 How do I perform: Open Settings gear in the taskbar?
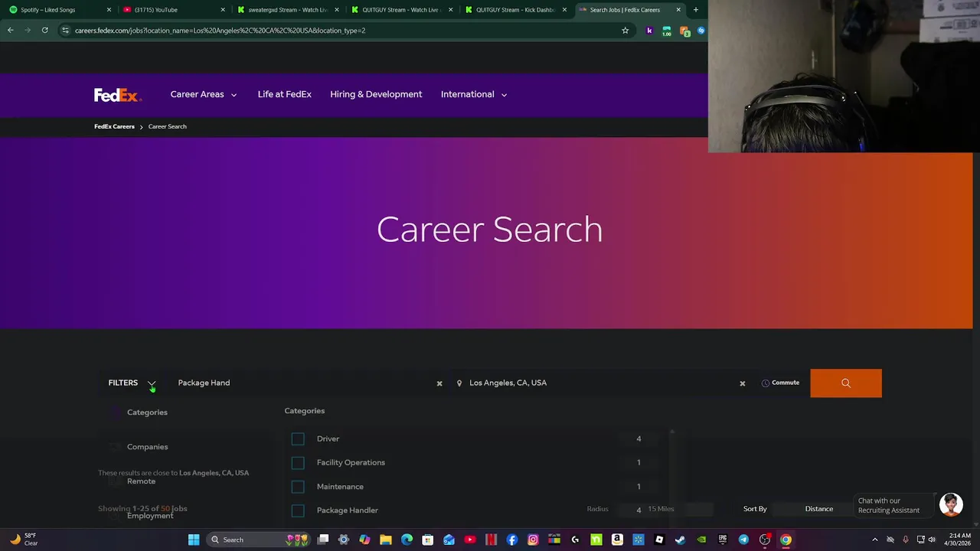click(x=344, y=540)
